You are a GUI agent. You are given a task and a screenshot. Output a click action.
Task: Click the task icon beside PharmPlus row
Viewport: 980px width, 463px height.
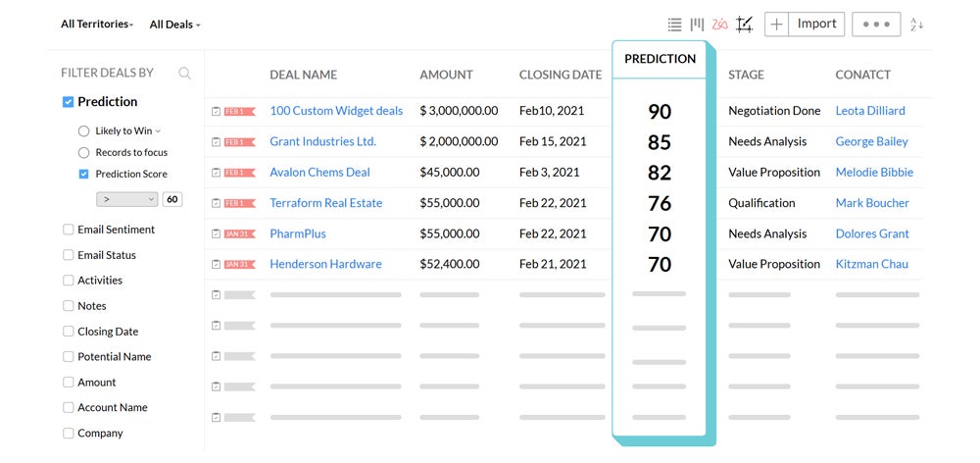point(216,234)
